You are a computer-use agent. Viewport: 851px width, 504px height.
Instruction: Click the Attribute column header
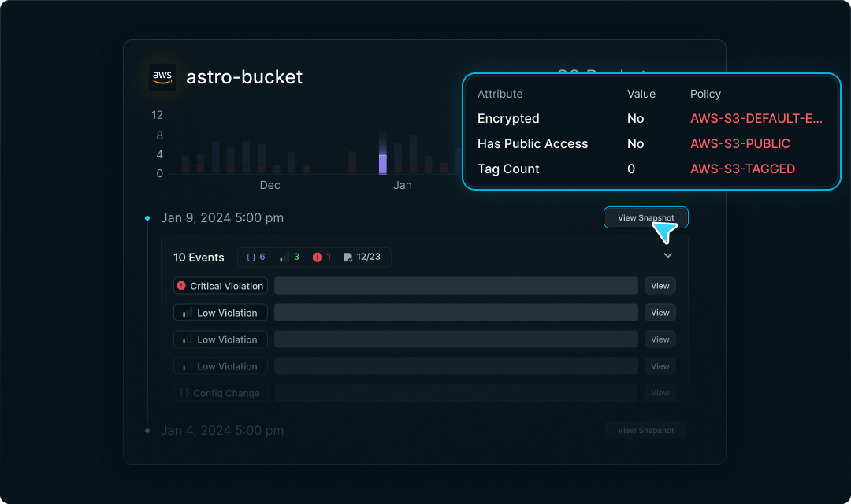500,94
